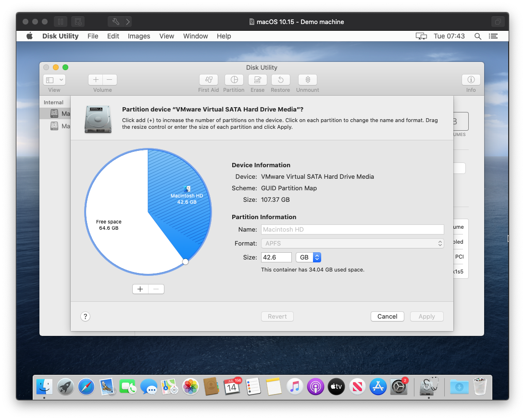Open Finder in the Dock

[44, 387]
